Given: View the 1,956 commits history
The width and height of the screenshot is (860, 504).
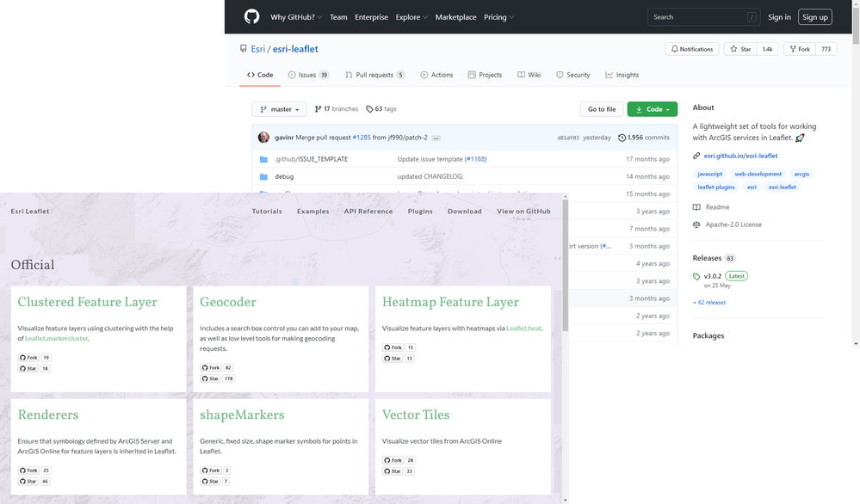Looking at the screenshot, I should 644,138.
